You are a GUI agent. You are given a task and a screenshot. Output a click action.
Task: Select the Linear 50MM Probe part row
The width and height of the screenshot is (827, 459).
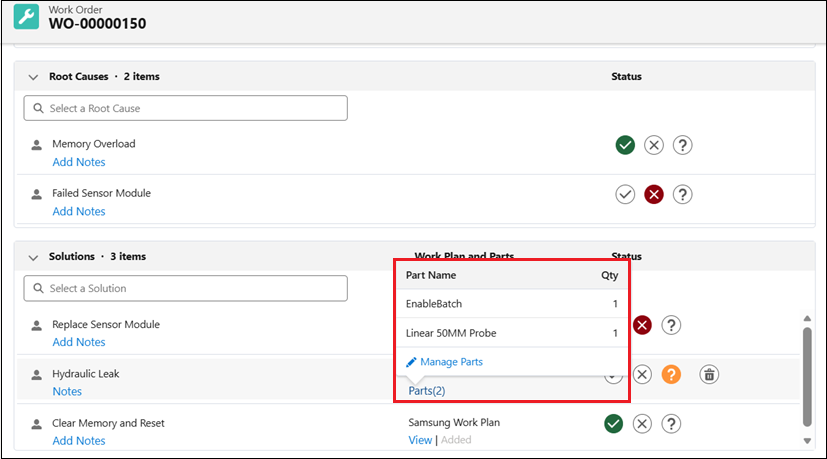tap(512, 333)
